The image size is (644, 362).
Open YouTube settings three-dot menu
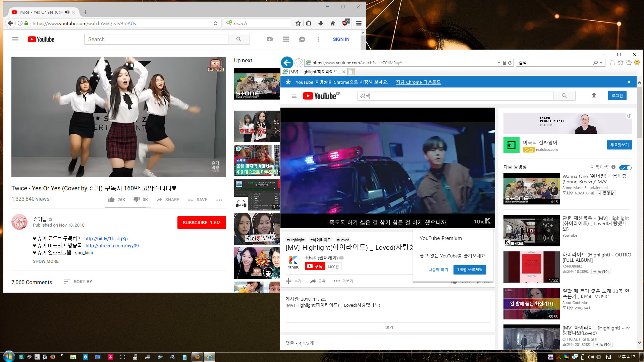pyautogui.click(x=318, y=39)
